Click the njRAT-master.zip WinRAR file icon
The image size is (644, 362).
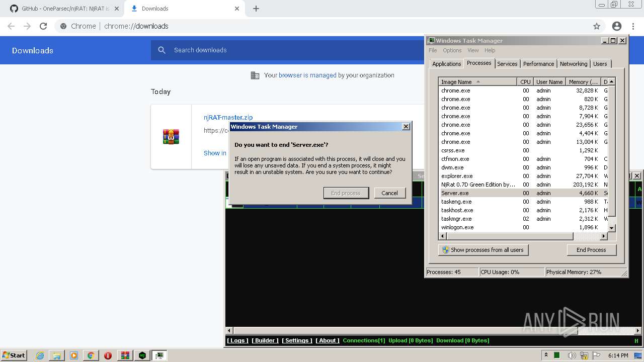(x=171, y=136)
